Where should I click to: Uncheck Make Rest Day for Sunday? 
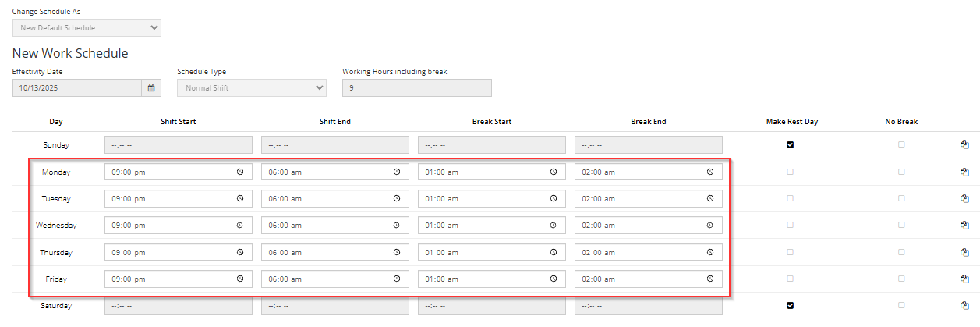pyautogui.click(x=790, y=144)
